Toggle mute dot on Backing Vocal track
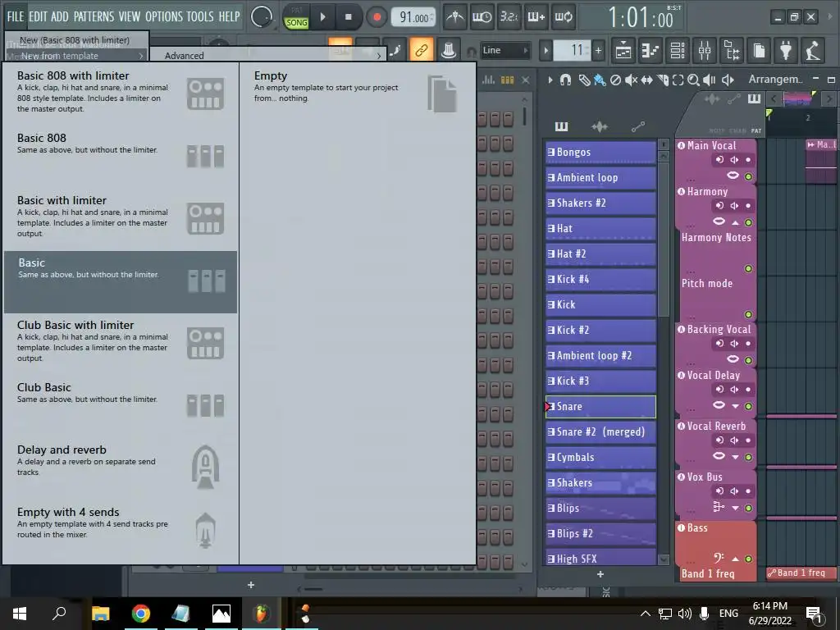The height and width of the screenshot is (630, 840). coord(748,360)
